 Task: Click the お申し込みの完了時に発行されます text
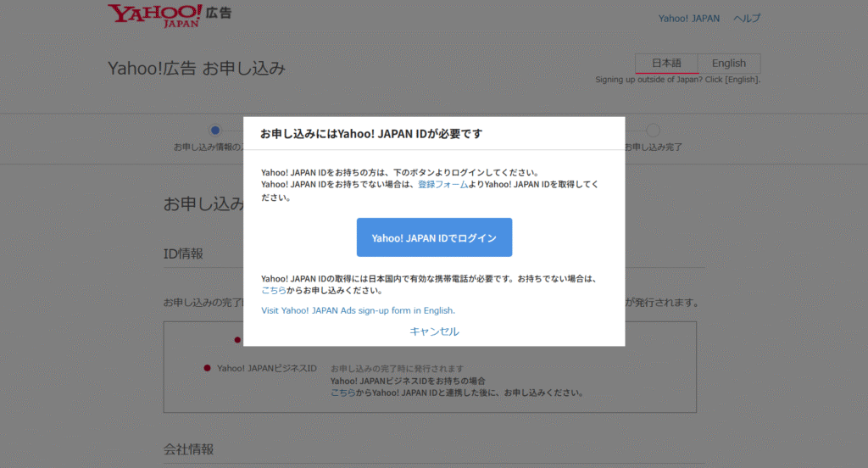tap(397, 368)
